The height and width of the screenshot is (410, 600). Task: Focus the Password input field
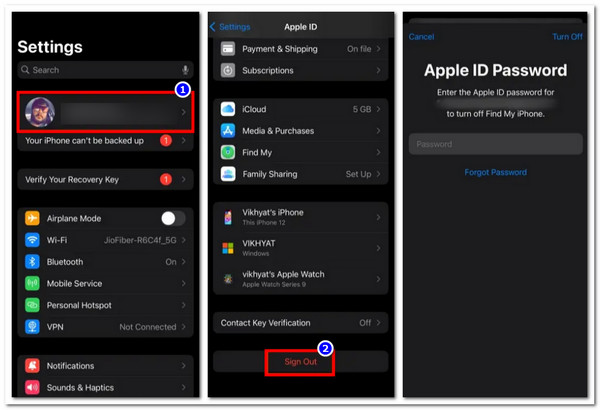pos(496,144)
